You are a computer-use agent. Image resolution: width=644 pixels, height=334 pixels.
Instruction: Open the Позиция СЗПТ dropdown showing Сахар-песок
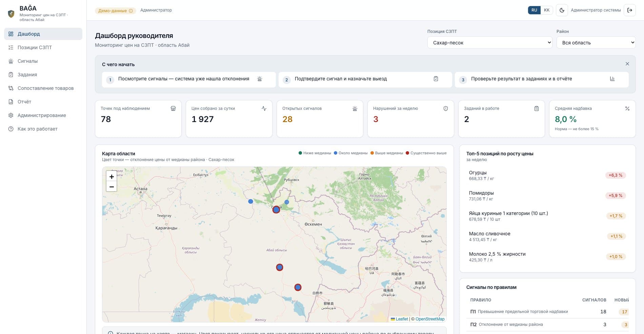(490, 43)
